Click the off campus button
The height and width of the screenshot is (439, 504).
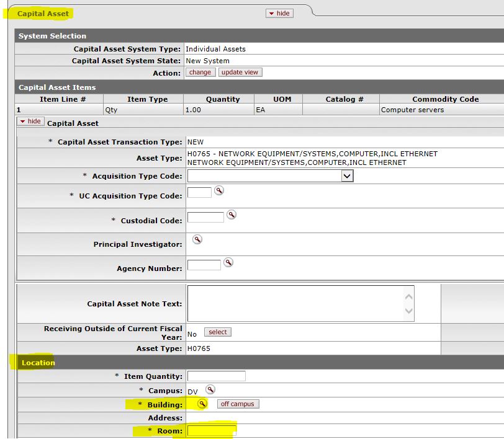tap(238, 404)
